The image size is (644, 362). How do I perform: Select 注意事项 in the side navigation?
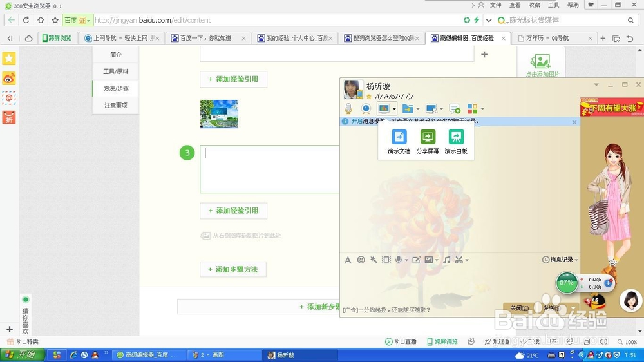point(116,105)
